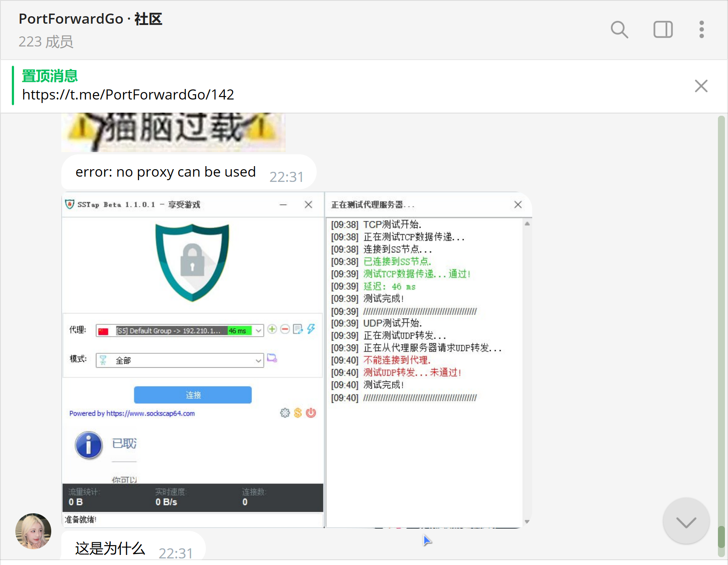Click the red minus remove-proxy icon
Viewport: 728px width, 565px height.
click(x=285, y=329)
